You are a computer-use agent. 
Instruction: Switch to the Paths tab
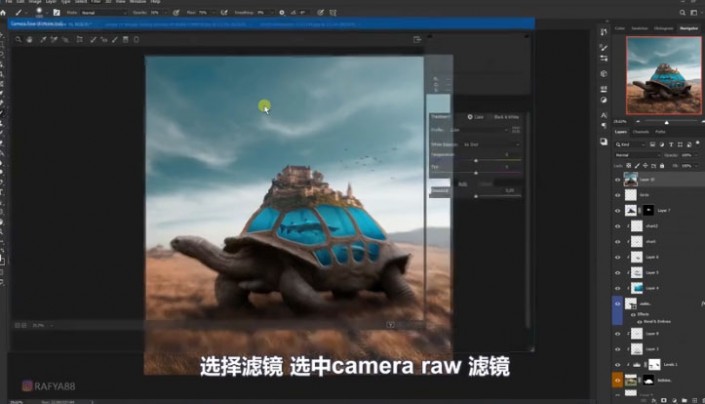click(661, 132)
